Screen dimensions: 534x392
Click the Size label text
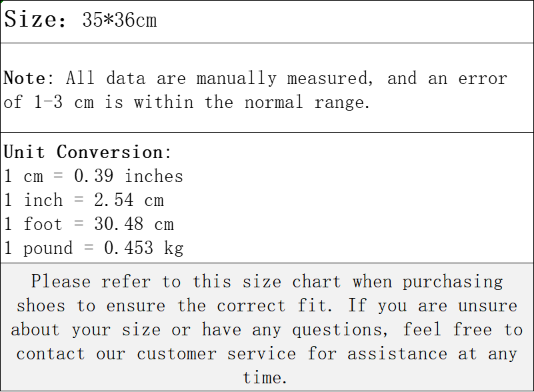coord(35,19)
